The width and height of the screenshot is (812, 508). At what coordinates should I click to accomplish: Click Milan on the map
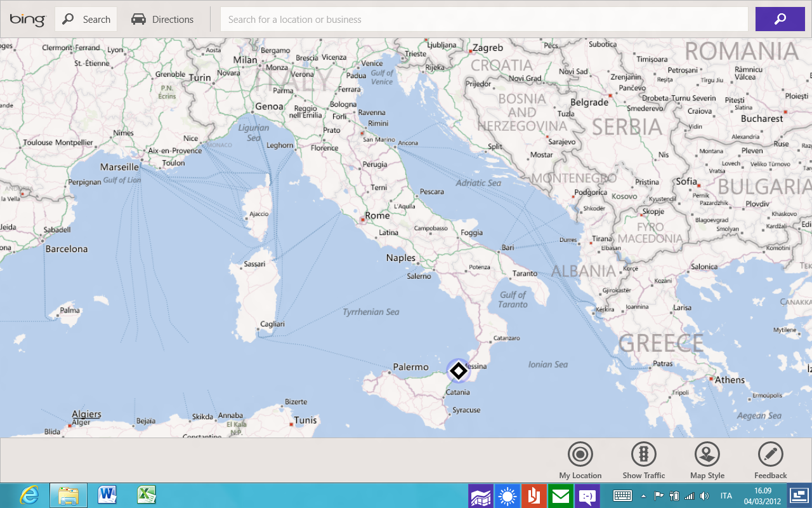(246, 60)
